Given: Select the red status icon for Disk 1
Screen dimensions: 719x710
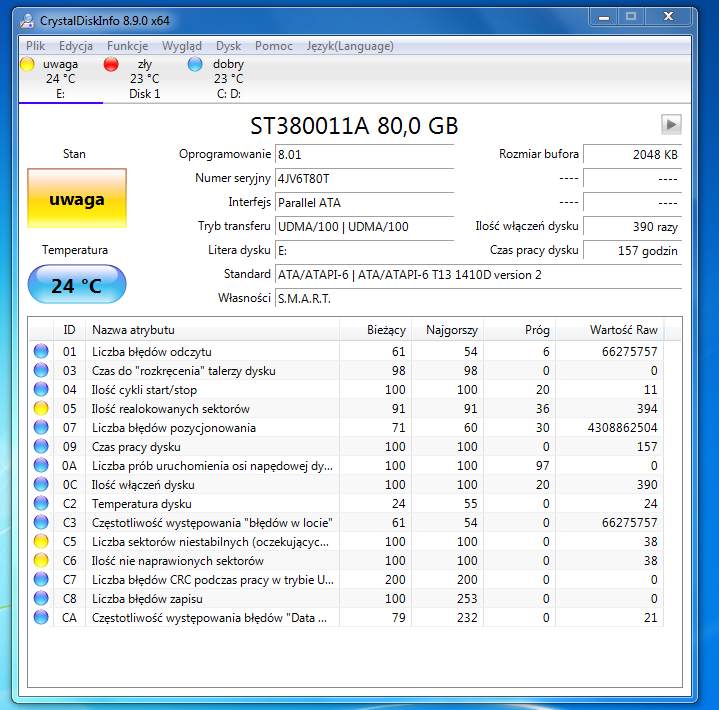Looking at the screenshot, I should point(111,64).
